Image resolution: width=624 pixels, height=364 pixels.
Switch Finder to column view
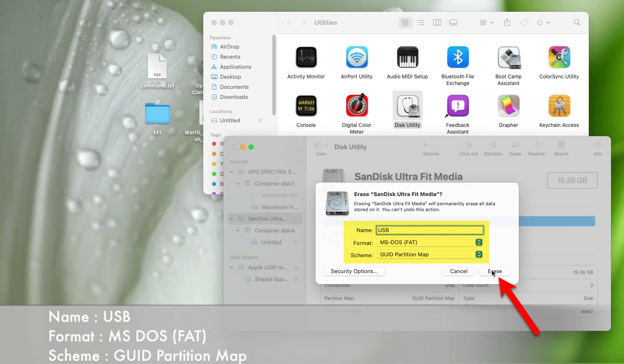[x=437, y=23]
